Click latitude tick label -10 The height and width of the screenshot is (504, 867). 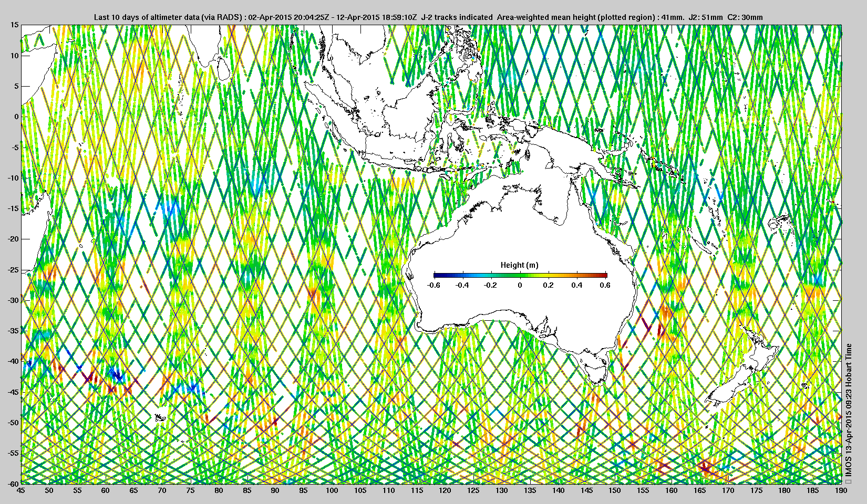coord(12,177)
